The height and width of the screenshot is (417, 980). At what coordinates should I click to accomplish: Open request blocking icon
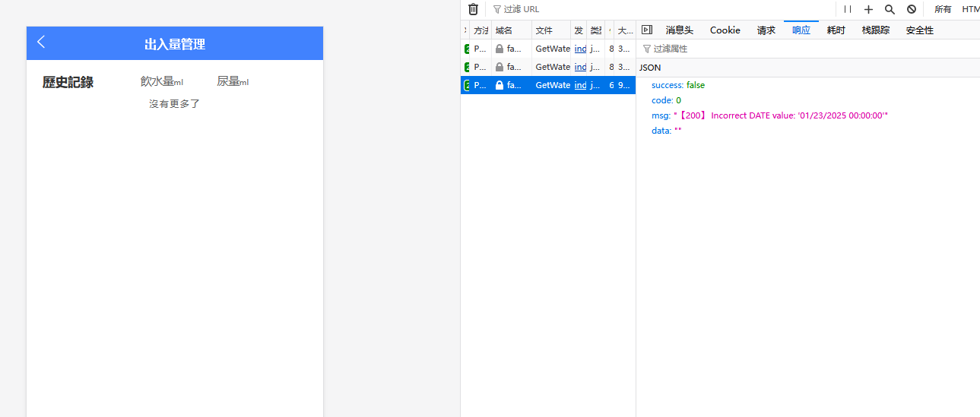(x=911, y=9)
